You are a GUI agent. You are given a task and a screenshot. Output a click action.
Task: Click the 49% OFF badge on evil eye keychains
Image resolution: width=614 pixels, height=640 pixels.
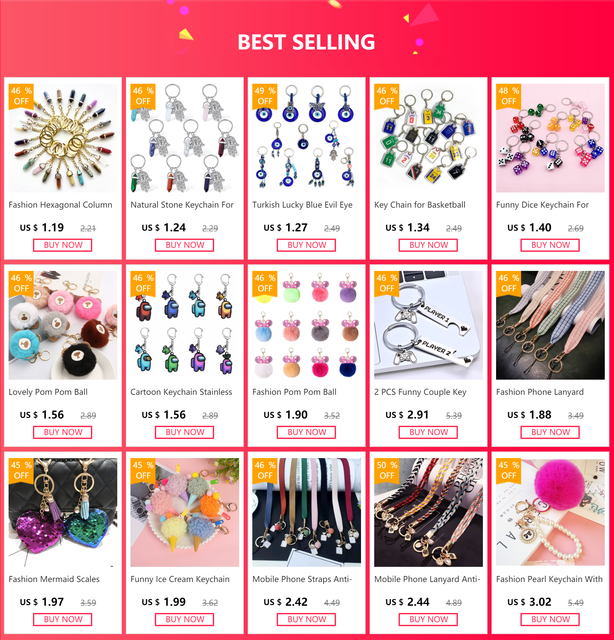pos(265,96)
